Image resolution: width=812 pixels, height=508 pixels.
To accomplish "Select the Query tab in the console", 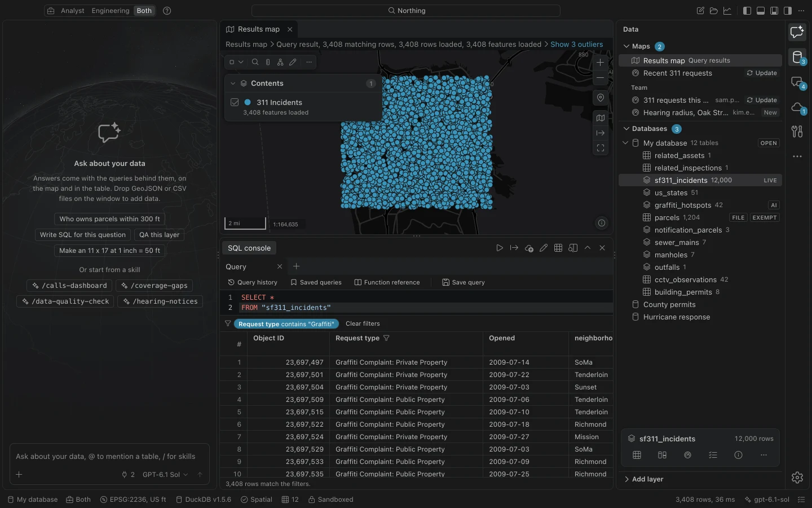I will tap(236, 266).
